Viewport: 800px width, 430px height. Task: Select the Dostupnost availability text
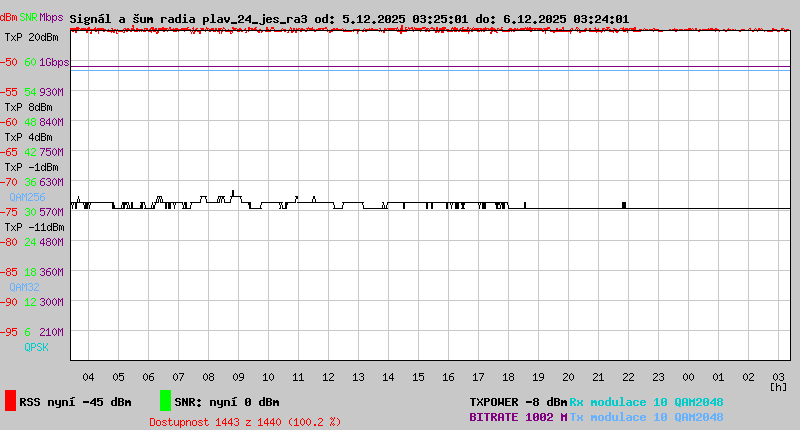point(244,422)
